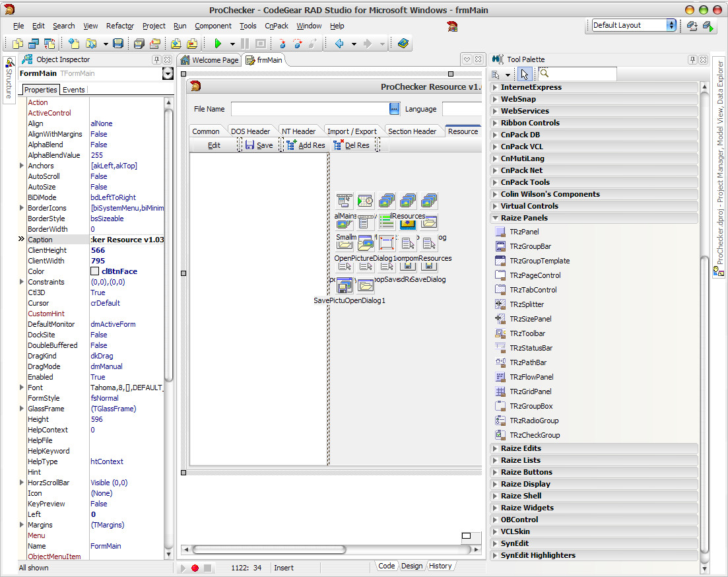Expand the Raize Edits category
The image size is (728, 577).
coord(495,448)
